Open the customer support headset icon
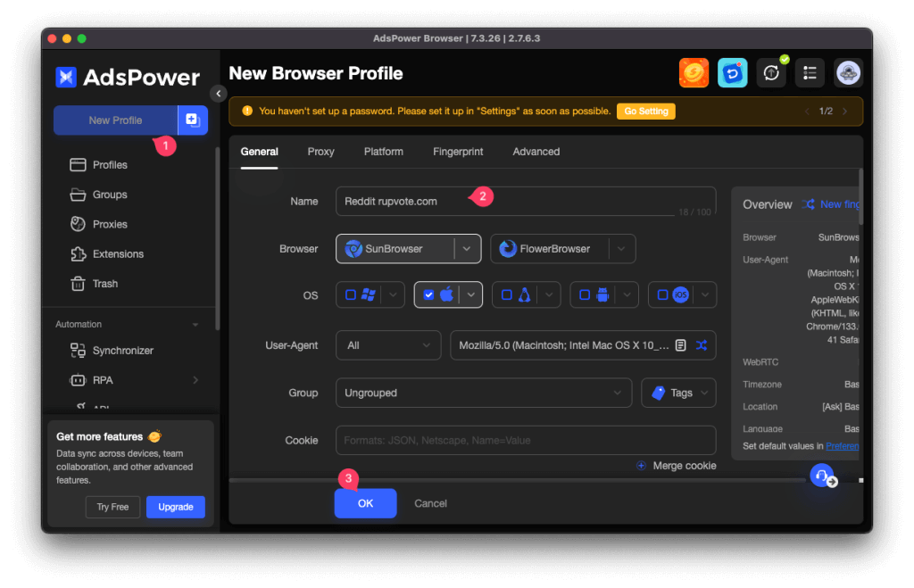 point(822,476)
